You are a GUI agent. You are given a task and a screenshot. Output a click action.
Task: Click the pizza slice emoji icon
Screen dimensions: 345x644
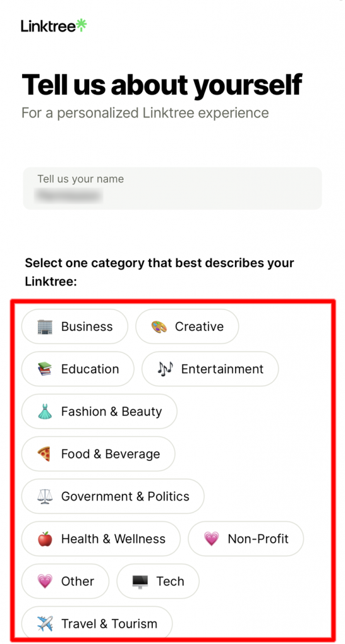point(44,454)
